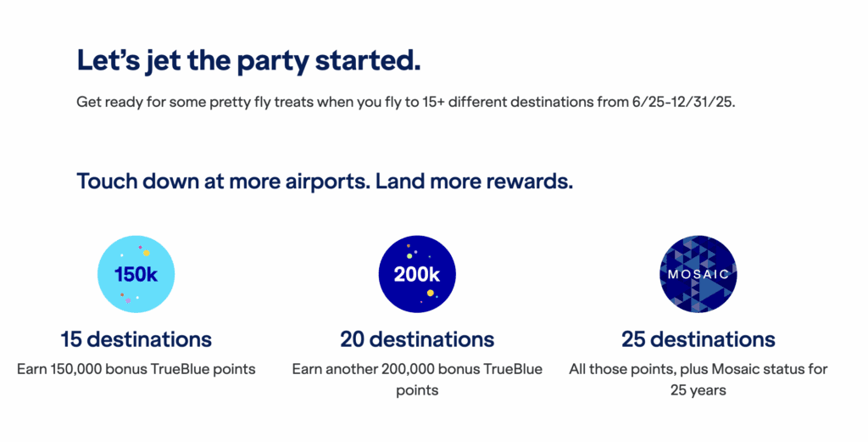
Task: Click the word "MOSAIC" inside the badge
Action: click(x=698, y=274)
